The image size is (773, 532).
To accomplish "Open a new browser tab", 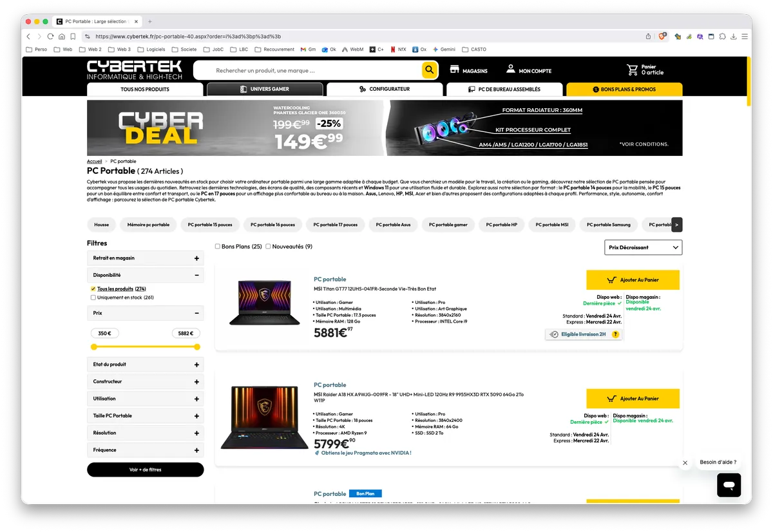I will pyautogui.click(x=150, y=21).
